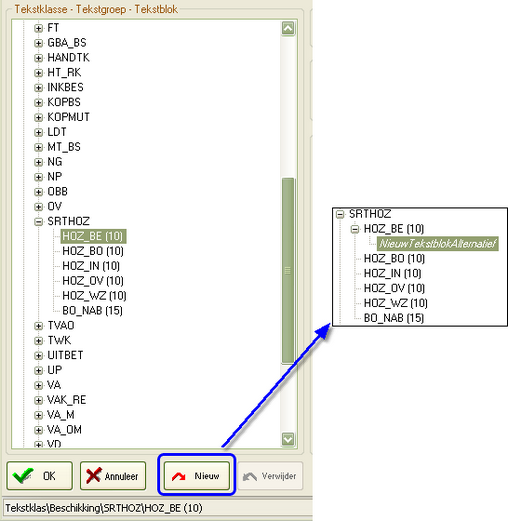Select HOZ_IN (10) in the inset tree
This screenshot has width=508, height=521.
click(x=392, y=274)
